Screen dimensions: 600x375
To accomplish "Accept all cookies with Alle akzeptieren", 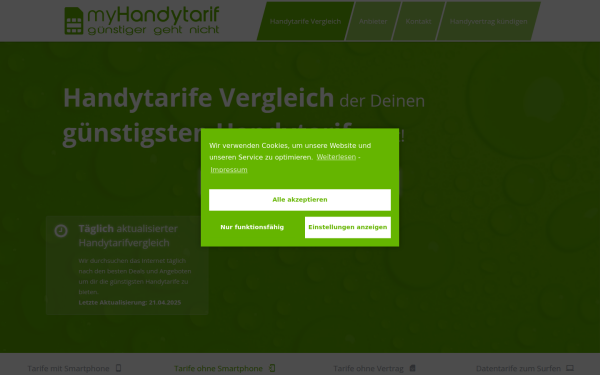I will (300, 200).
